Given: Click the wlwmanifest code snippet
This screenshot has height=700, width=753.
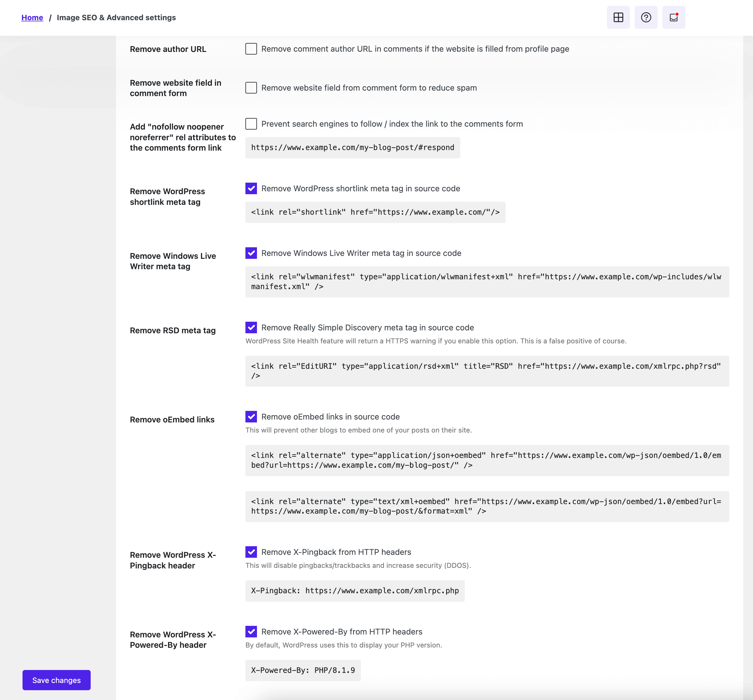Looking at the screenshot, I should (x=487, y=282).
